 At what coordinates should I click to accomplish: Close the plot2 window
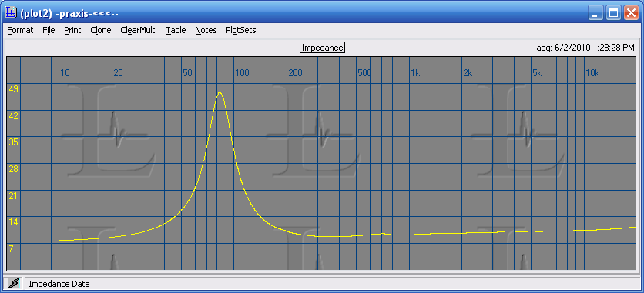tap(631, 13)
